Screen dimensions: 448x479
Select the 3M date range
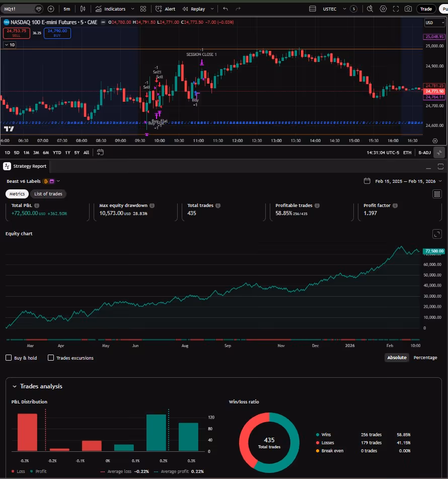[36, 153]
